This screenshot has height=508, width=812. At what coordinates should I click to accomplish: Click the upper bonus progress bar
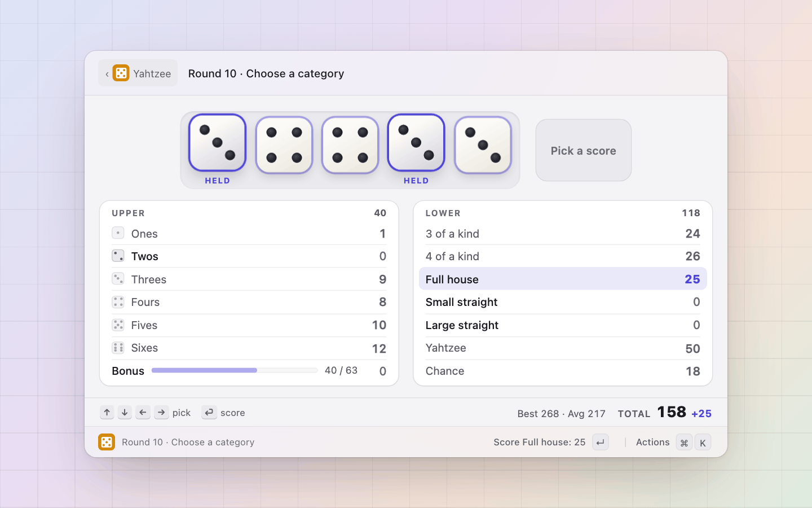(235, 370)
